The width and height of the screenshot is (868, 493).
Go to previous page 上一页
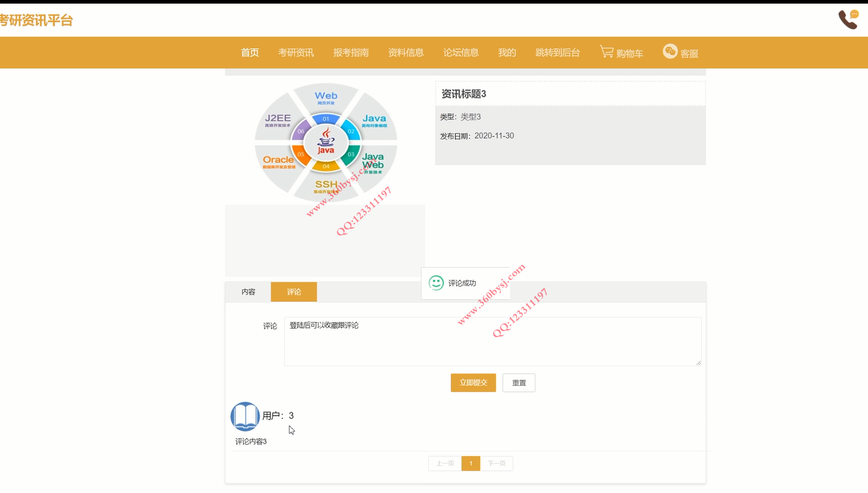point(445,464)
